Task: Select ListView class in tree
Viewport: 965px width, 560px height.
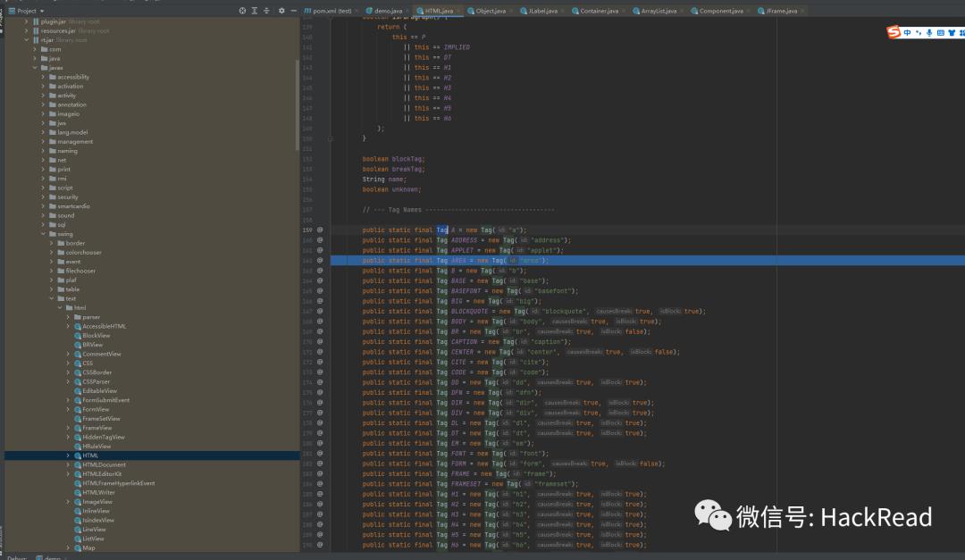Action: tap(93, 539)
